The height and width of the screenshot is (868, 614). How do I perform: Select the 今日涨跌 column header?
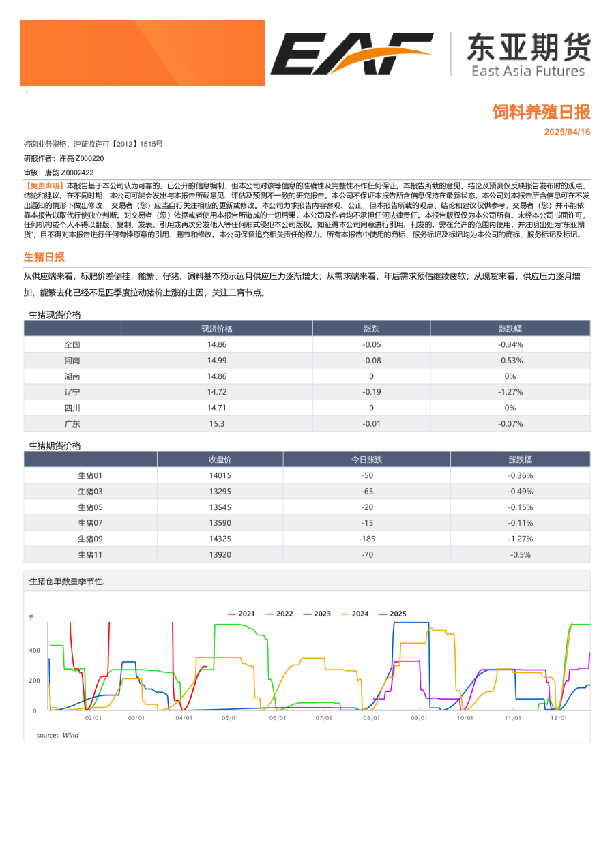click(x=366, y=460)
